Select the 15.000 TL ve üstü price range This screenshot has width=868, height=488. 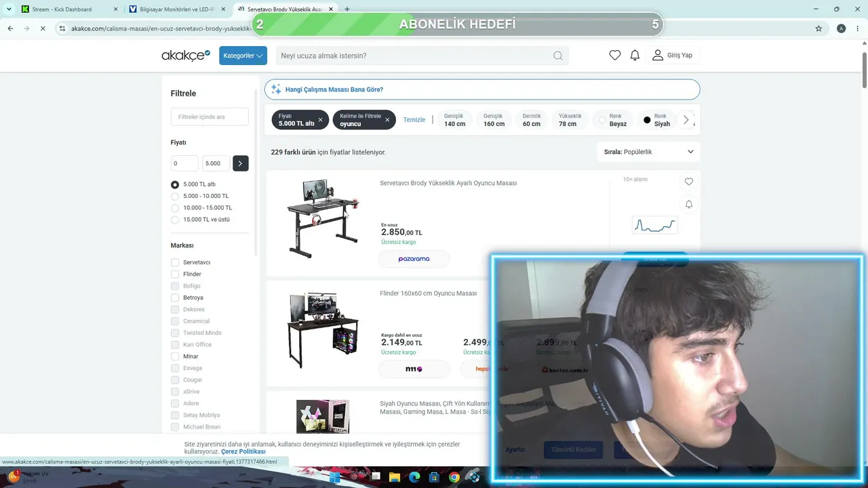(175, 220)
